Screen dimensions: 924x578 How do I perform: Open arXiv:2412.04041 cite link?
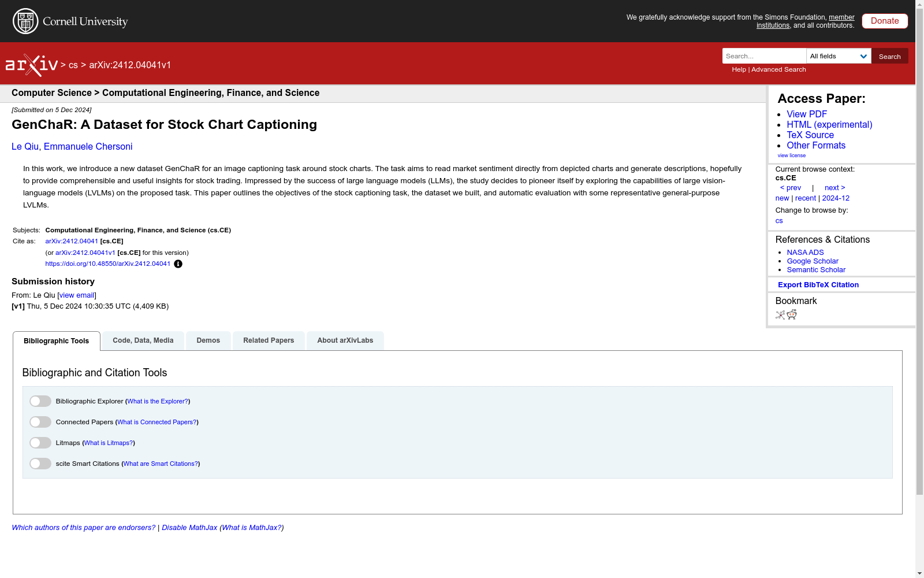tap(72, 242)
